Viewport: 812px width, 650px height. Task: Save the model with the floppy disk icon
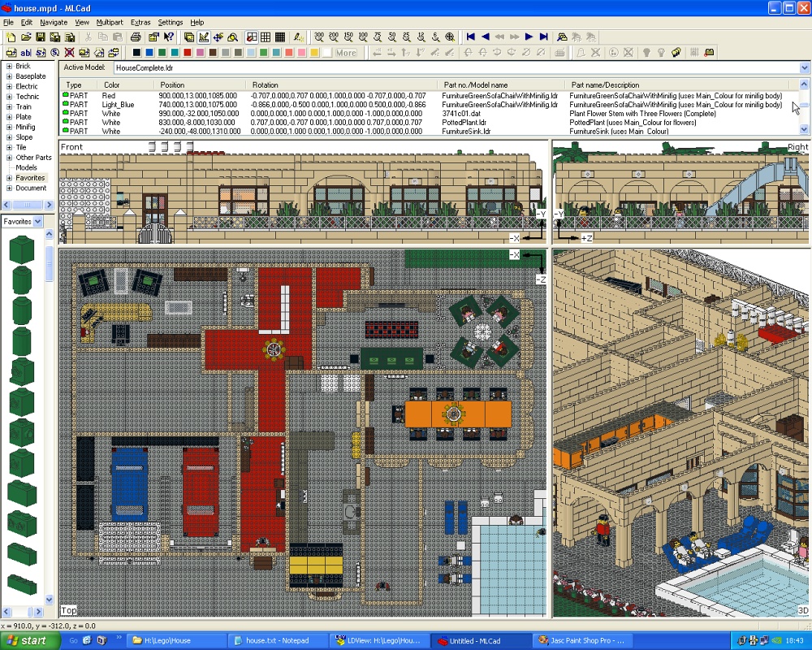(x=40, y=37)
